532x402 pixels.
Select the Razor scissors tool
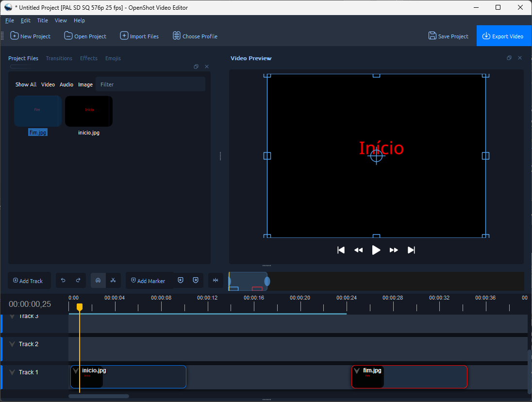coord(113,281)
